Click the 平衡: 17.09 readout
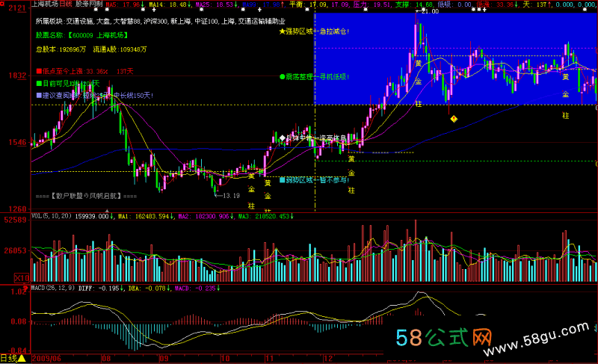The width and height of the screenshot is (598, 364). 308,4
